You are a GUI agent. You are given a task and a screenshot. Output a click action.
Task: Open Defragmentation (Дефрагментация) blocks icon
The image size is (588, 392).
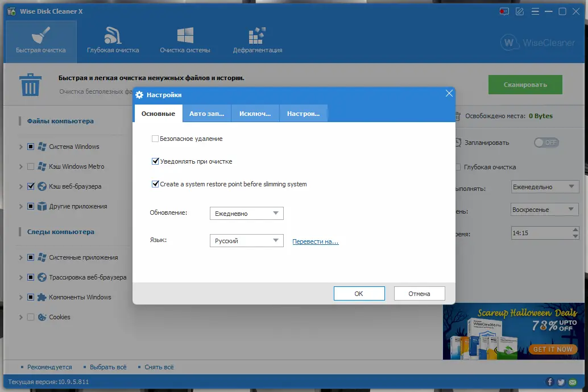tap(257, 35)
